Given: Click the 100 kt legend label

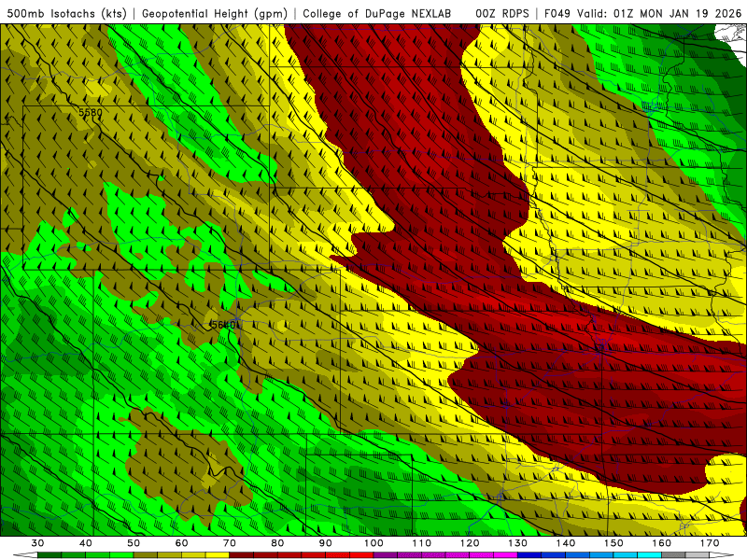Looking at the screenshot, I should [373, 543].
